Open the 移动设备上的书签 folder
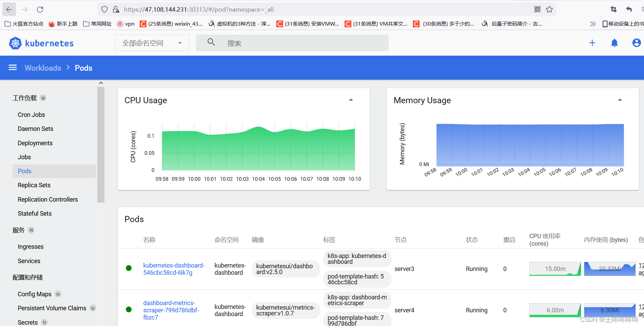 (623, 24)
